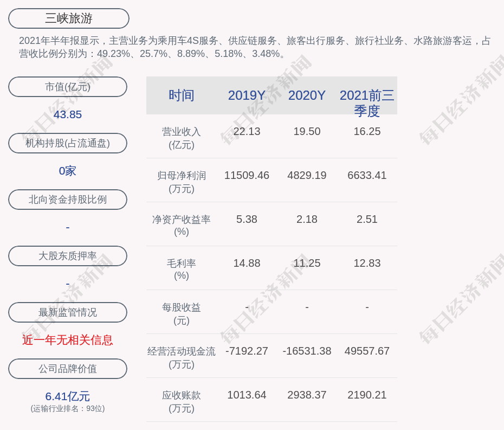Click the 营业收入(亿元) row label
This screenshot has height=430, width=504.
pos(181,138)
